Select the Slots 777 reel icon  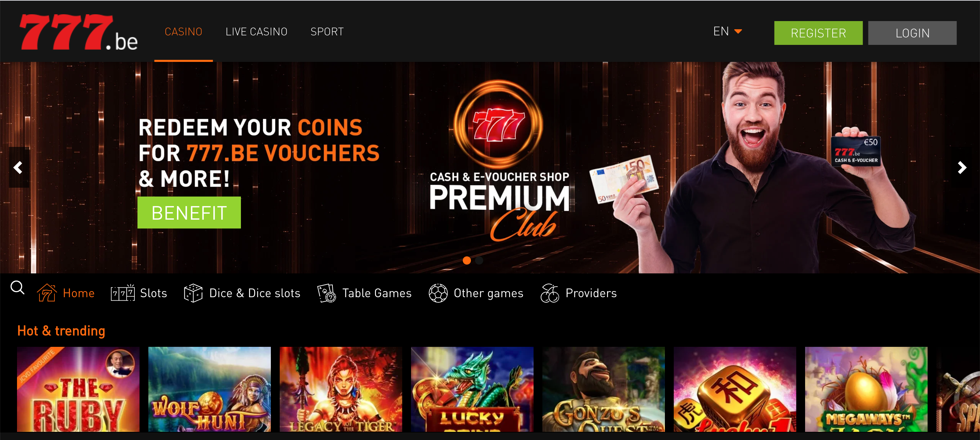coord(122,293)
